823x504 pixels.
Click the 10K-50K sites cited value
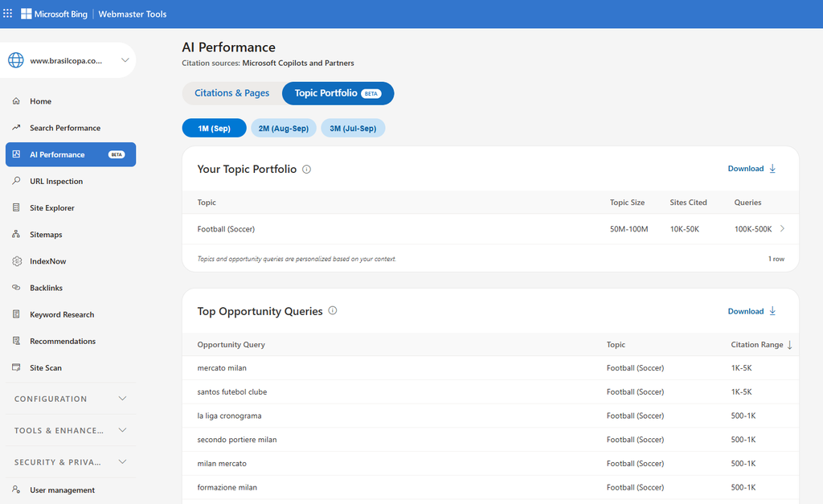685,229
